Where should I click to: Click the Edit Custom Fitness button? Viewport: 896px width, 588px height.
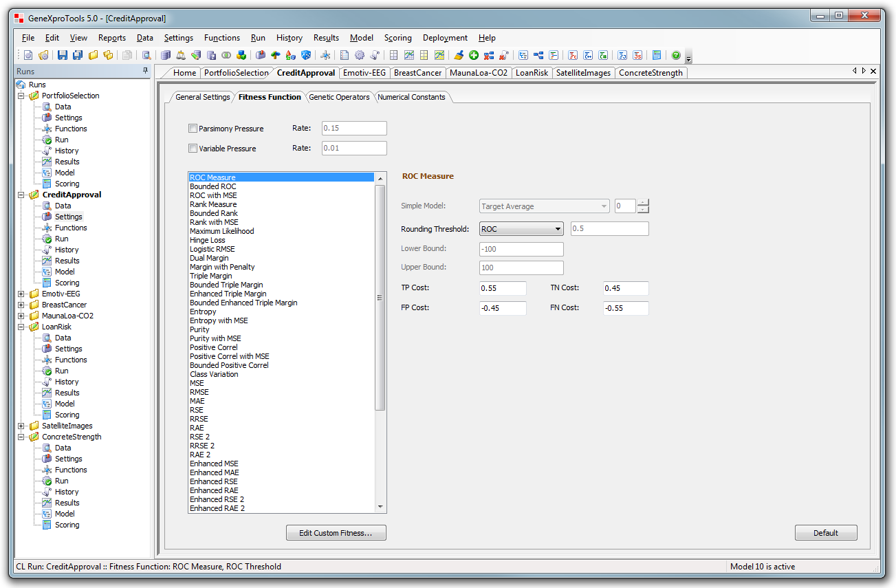coord(336,533)
